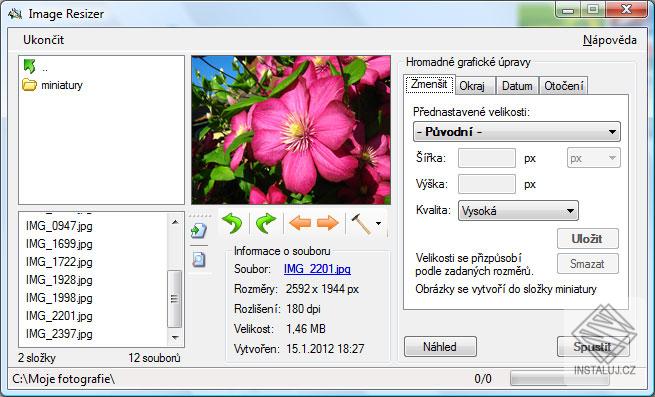Image resolution: width=655 pixels, height=397 pixels.
Task: Click the 180 dpi resolution value
Action: 303,309
